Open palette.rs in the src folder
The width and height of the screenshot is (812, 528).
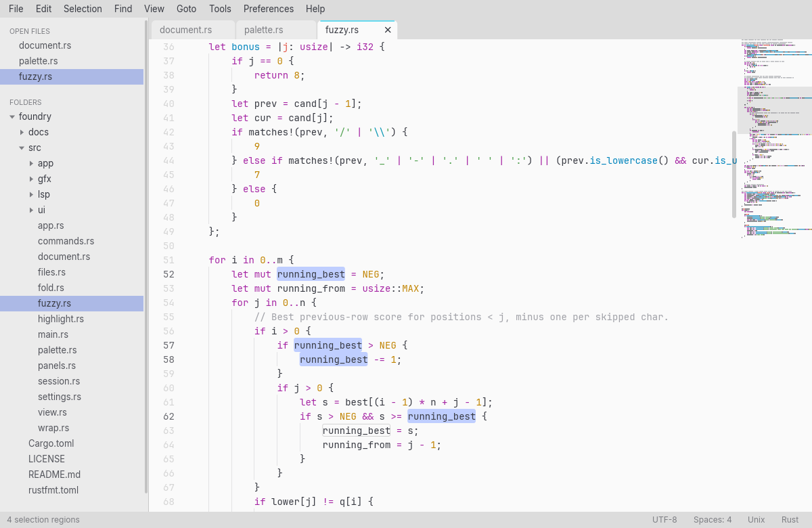click(72, 350)
